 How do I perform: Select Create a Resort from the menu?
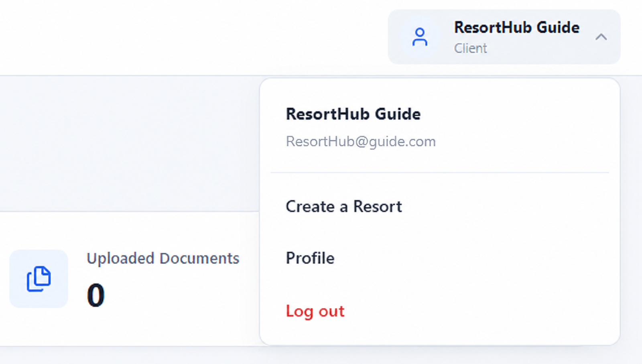coord(344,206)
